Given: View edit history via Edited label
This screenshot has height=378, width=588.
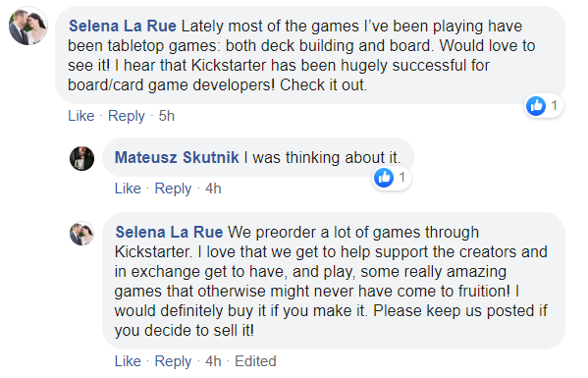Looking at the screenshot, I should pos(255,361).
